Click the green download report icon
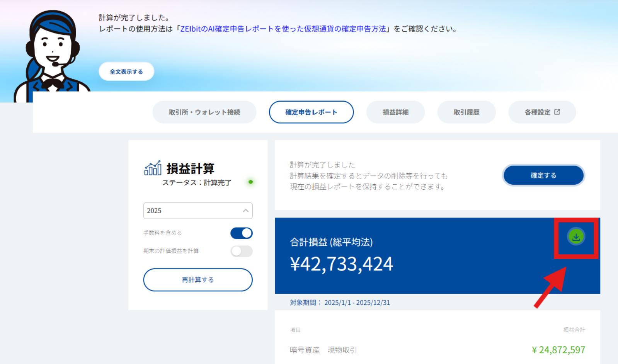This screenshot has height=364, width=618. (x=576, y=236)
